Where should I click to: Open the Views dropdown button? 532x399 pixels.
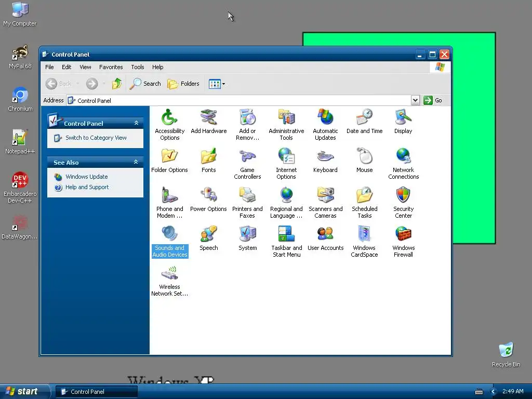coord(217,84)
